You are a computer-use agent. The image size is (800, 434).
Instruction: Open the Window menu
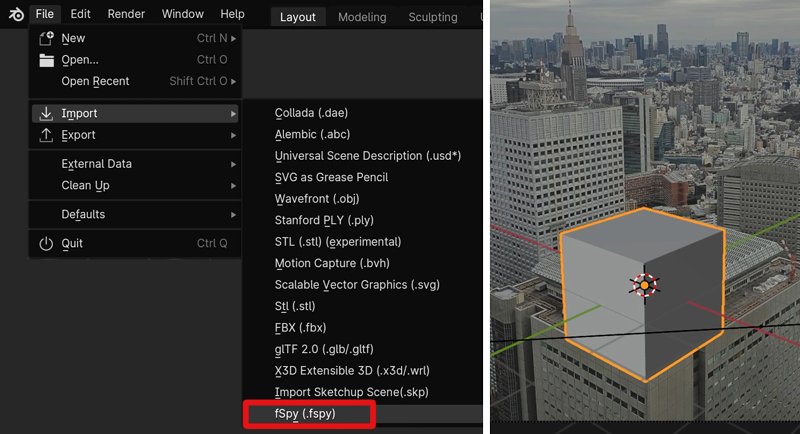coord(183,14)
